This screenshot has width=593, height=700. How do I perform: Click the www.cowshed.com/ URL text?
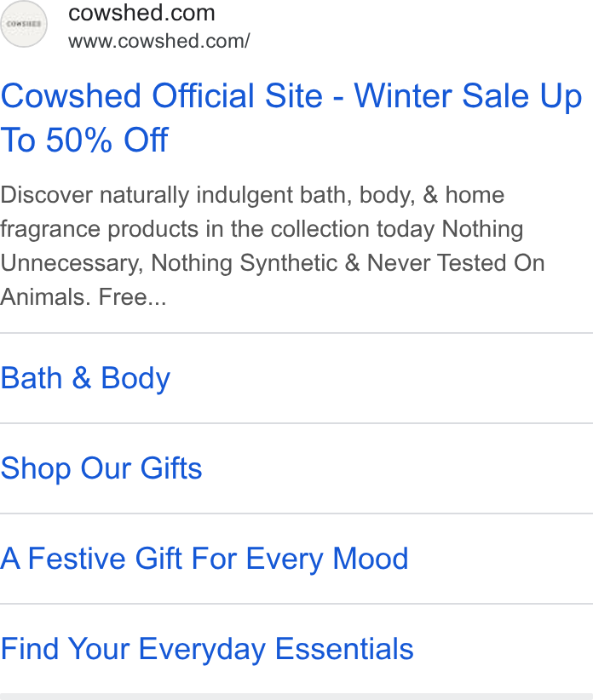click(159, 41)
